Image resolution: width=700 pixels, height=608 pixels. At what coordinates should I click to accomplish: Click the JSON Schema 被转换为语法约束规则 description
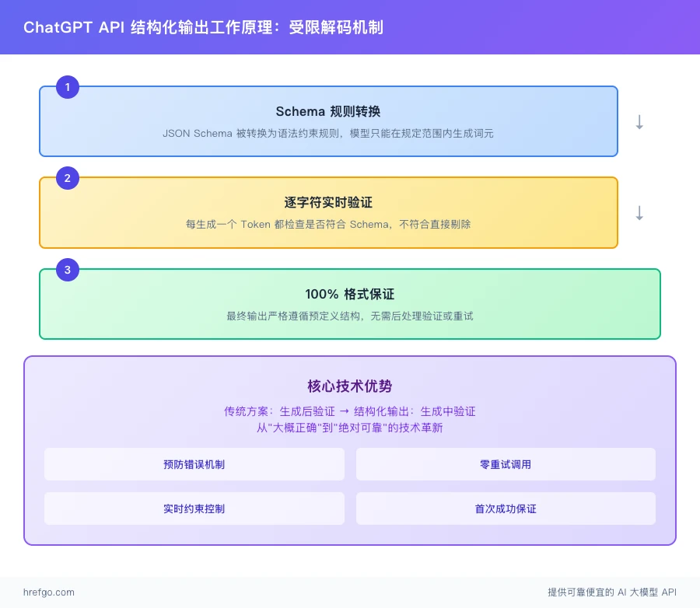[328, 133]
